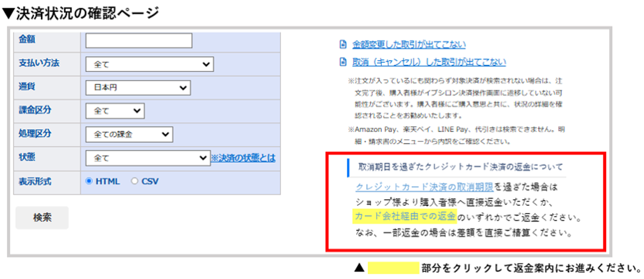Click the 課金区分 row label

tap(35, 110)
